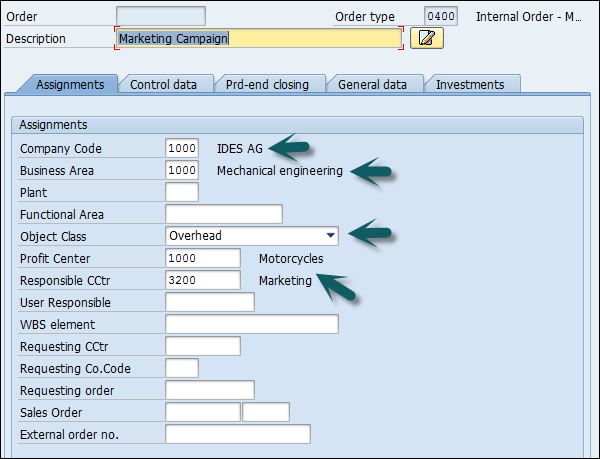Click the Business Area input field
600x459 pixels.
coord(182,170)
